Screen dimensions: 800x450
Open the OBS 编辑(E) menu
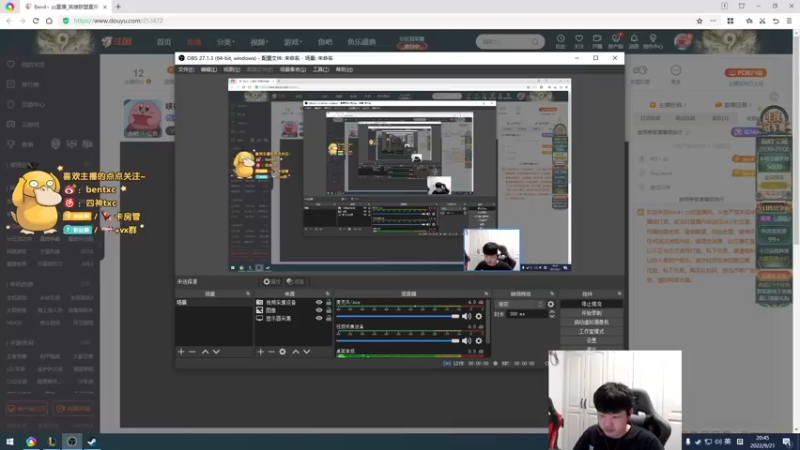209,69
